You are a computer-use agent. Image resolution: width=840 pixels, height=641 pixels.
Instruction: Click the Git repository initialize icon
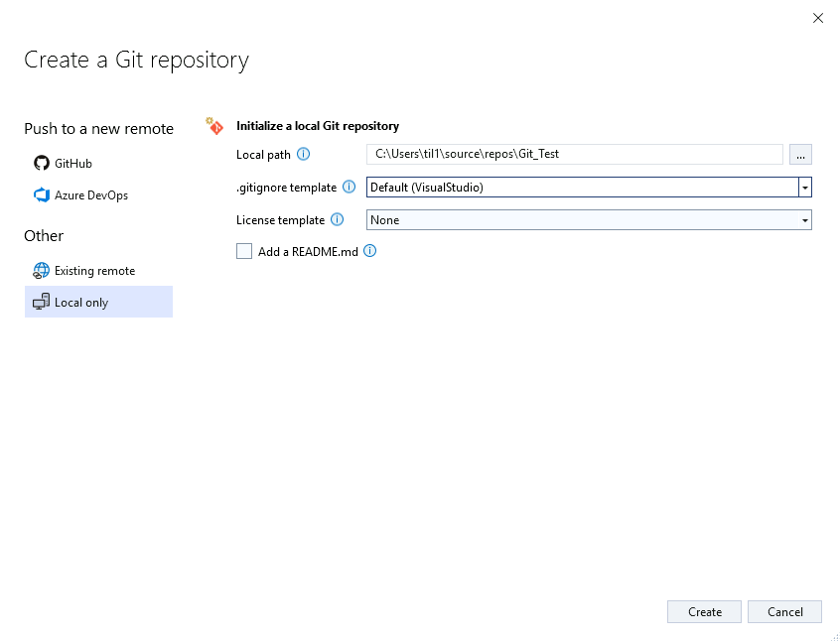click(x=214, y=126)
